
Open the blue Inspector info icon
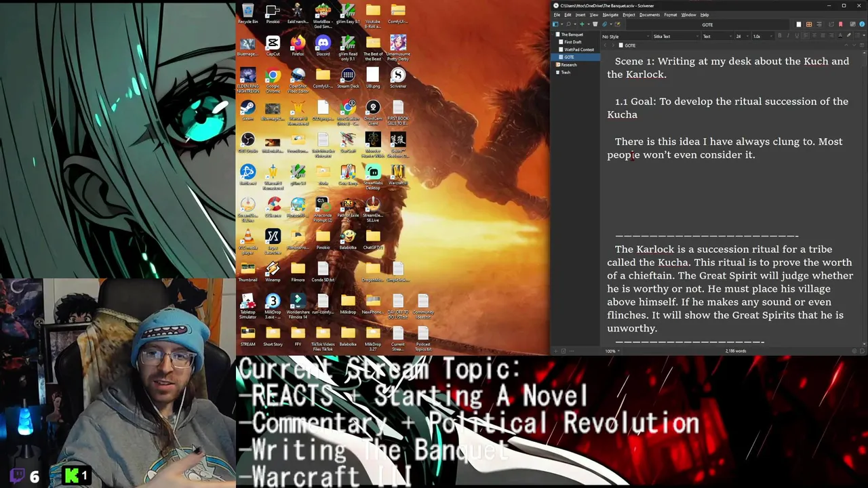tap(862, 24)
